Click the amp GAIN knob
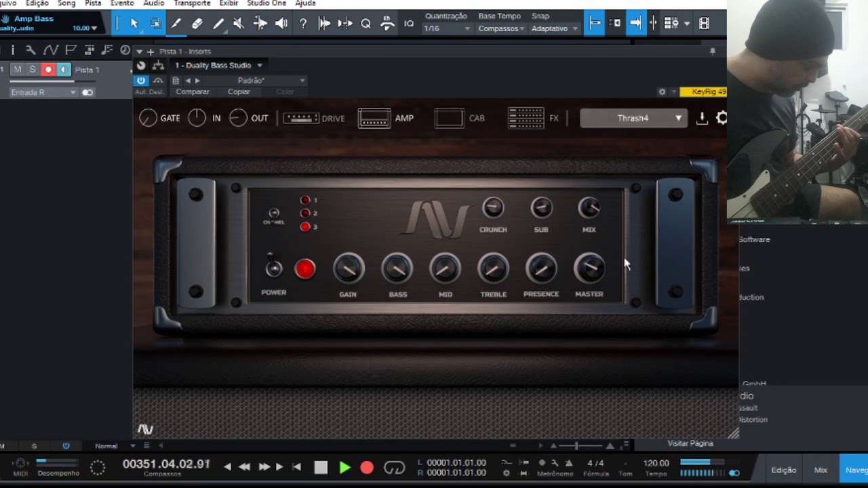The width and height of the screenshot is (868, 488). [x=349, y=269]
